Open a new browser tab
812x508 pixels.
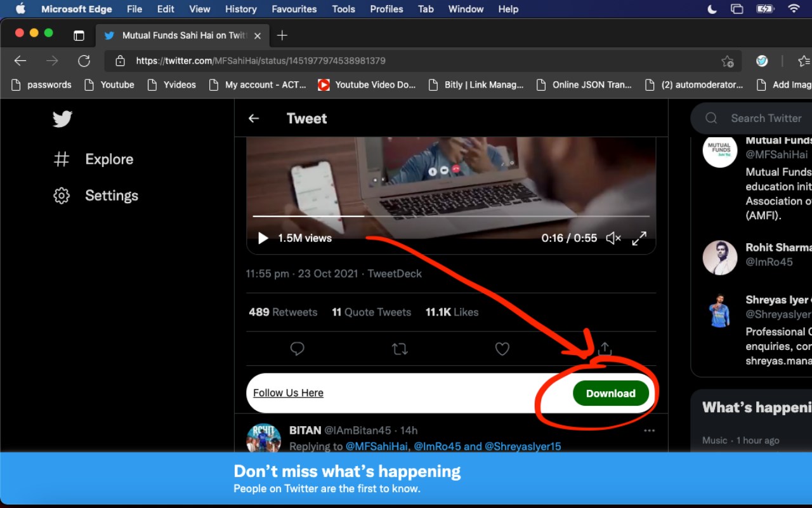click(x=282, y=36)
